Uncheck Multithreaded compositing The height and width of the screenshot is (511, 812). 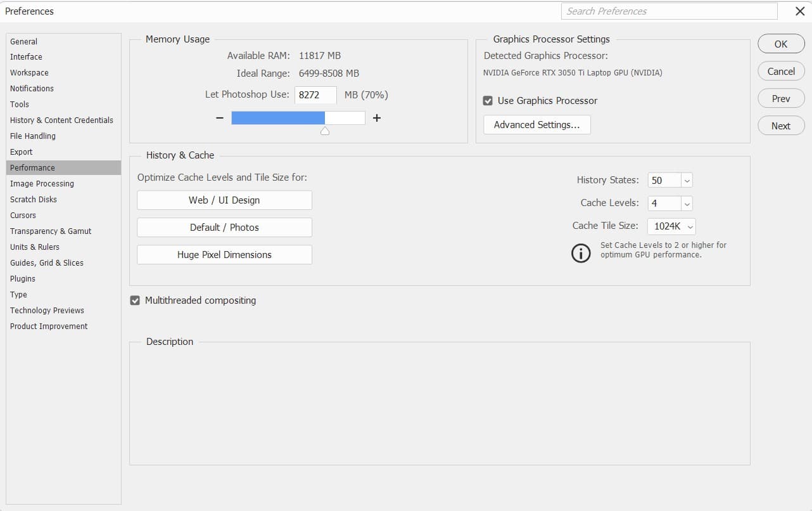coord(135,300)
